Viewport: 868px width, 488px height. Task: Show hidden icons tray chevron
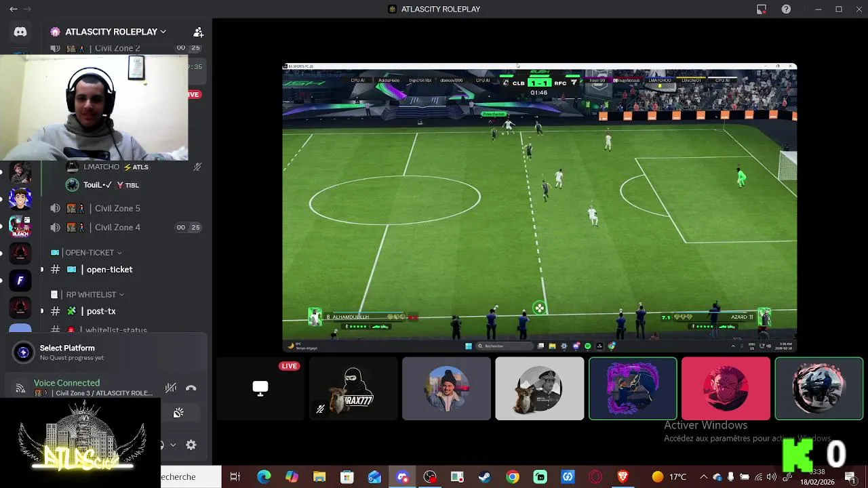click(x=703, y=476)
